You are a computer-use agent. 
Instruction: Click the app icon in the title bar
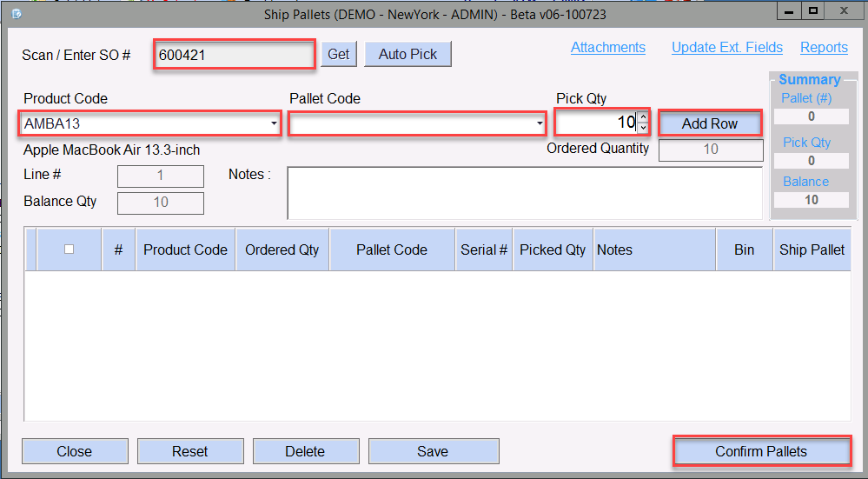15,13
